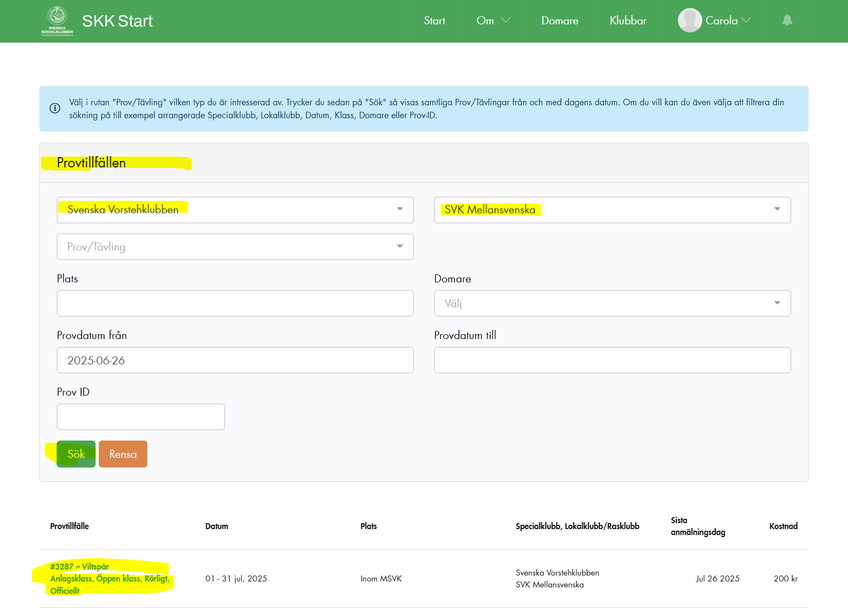Open the SVK Mellansvenska local club dropdown

(613, 210)
